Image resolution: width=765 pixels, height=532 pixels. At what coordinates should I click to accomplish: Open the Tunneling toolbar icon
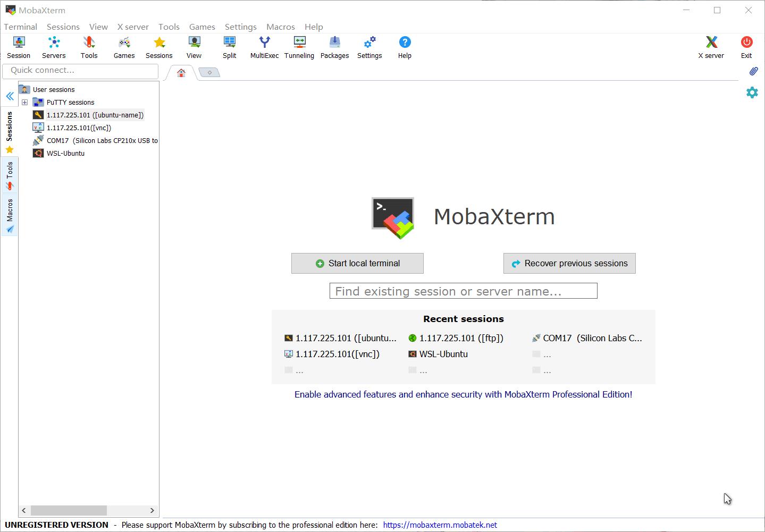coord(299,47)
